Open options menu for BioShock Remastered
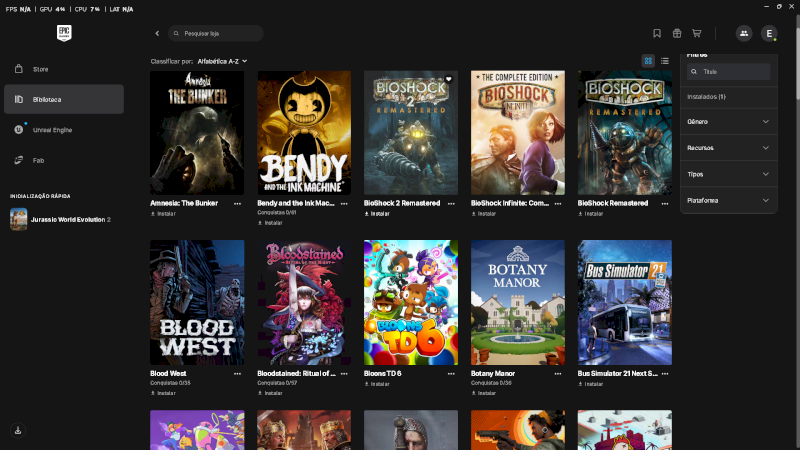800x450 pixels. 665,204
